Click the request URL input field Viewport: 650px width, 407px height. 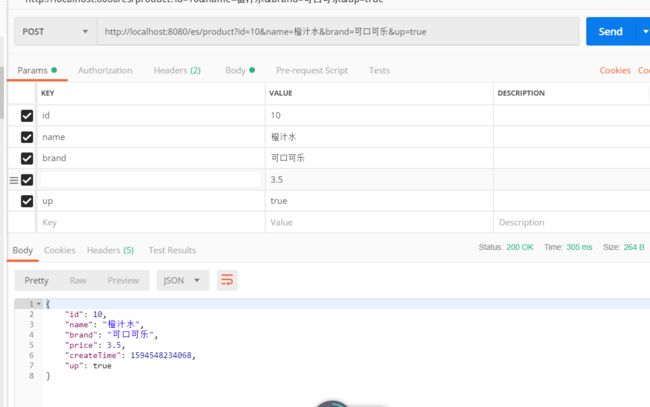[x=338, y=31]
